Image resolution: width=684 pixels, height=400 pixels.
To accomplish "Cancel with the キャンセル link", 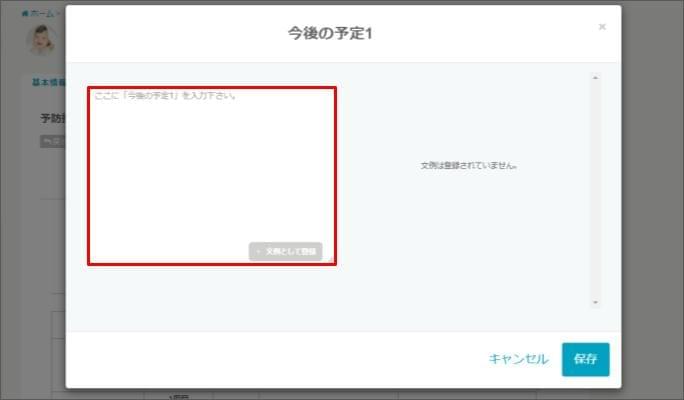I will pos(518,359).
